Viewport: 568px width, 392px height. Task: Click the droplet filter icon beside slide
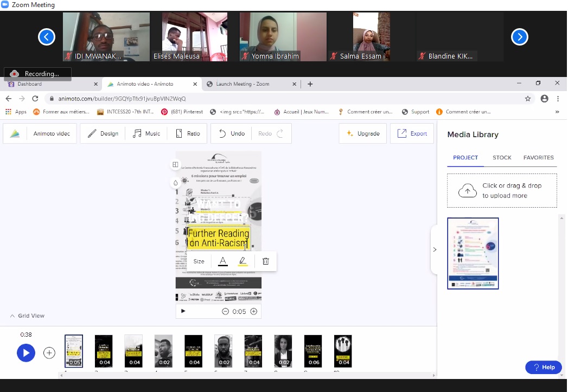(x=175, y=183)
